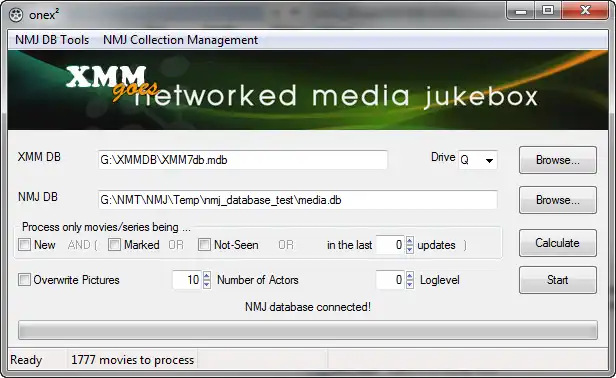The image size is (616, 378).
Task: Click the empty progress bar
Action: [308, 330]
